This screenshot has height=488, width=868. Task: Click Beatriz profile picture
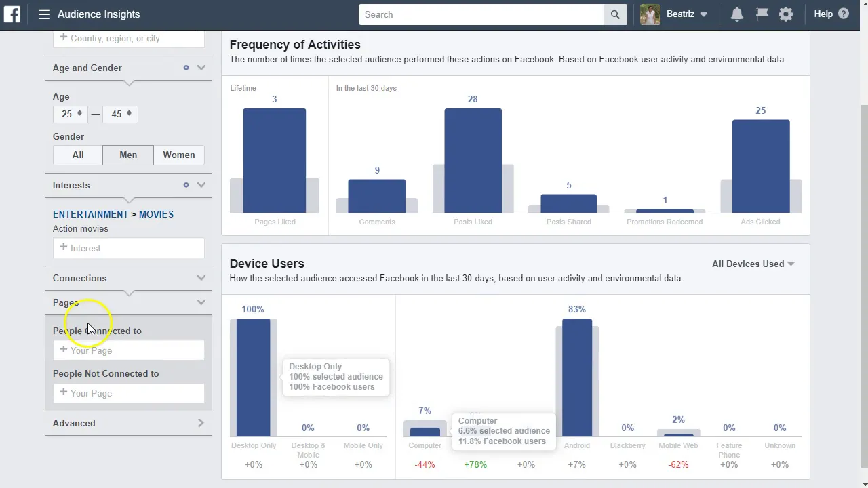(x=650, y=14)
